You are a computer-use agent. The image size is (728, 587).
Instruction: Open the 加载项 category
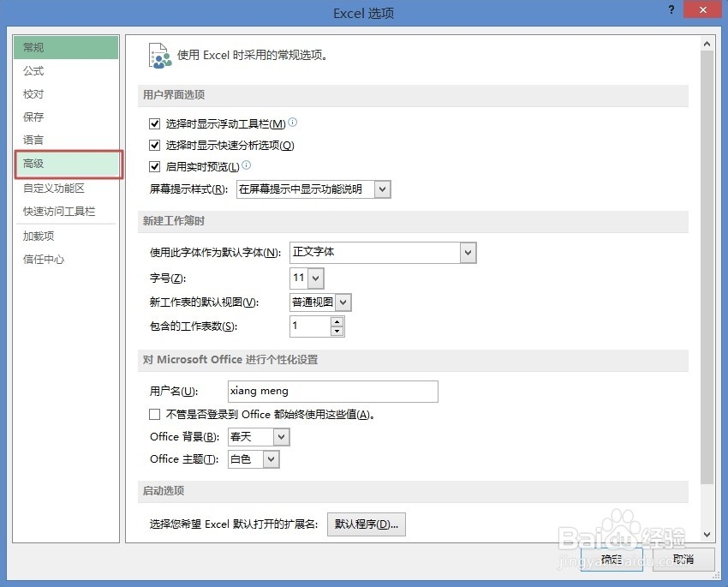click(66, 236)
